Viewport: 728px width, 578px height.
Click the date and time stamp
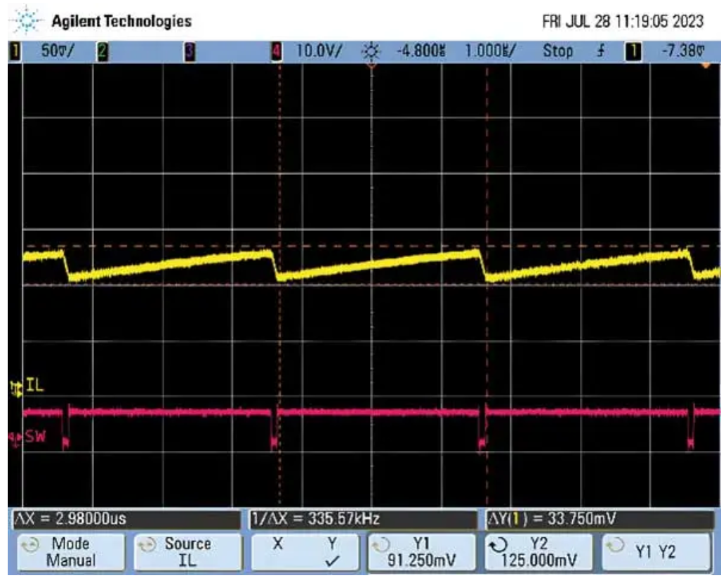tap(623, 21)
